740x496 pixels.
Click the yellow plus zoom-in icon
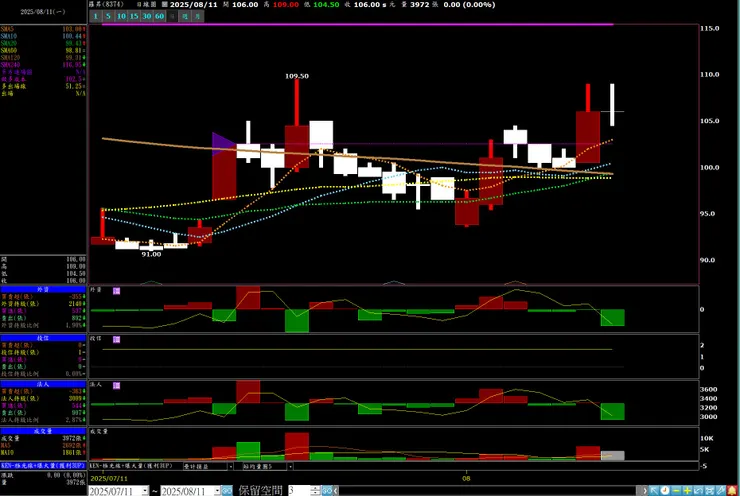(x=687, y=491)
